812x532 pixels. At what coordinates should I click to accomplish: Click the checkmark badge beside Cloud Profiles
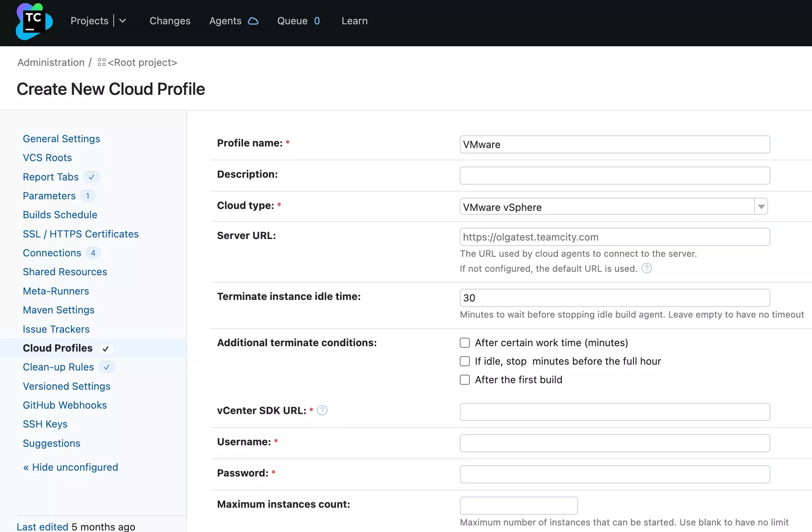click(x=106, y=348)
